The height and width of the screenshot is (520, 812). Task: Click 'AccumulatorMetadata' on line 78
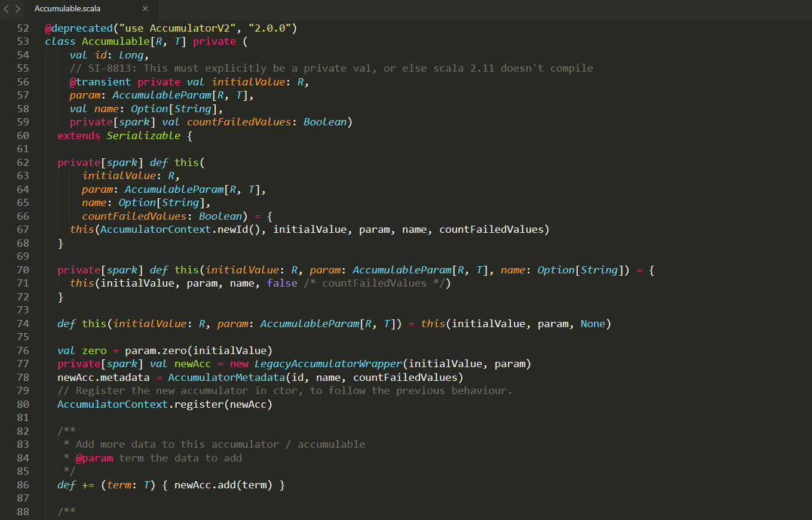point(226,377)
